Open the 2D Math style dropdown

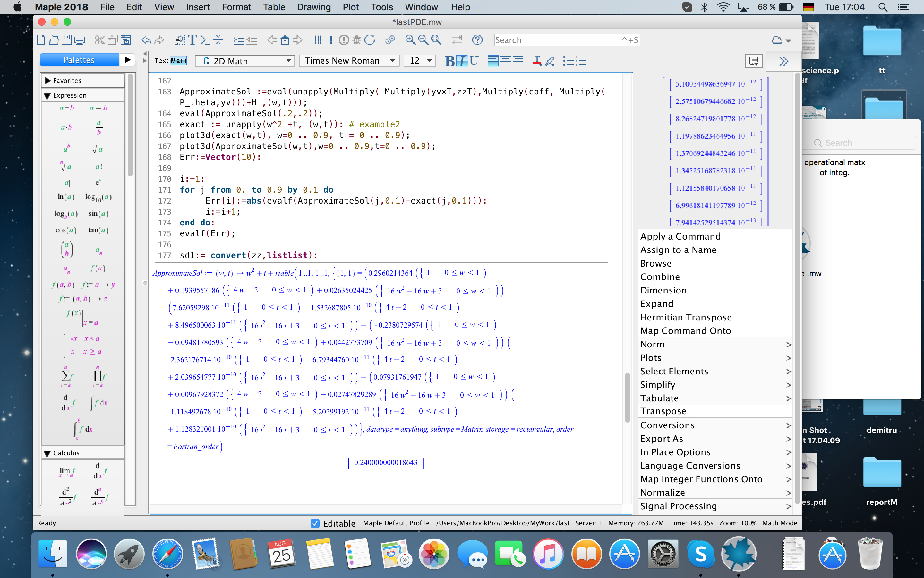(x=245, y=61)
